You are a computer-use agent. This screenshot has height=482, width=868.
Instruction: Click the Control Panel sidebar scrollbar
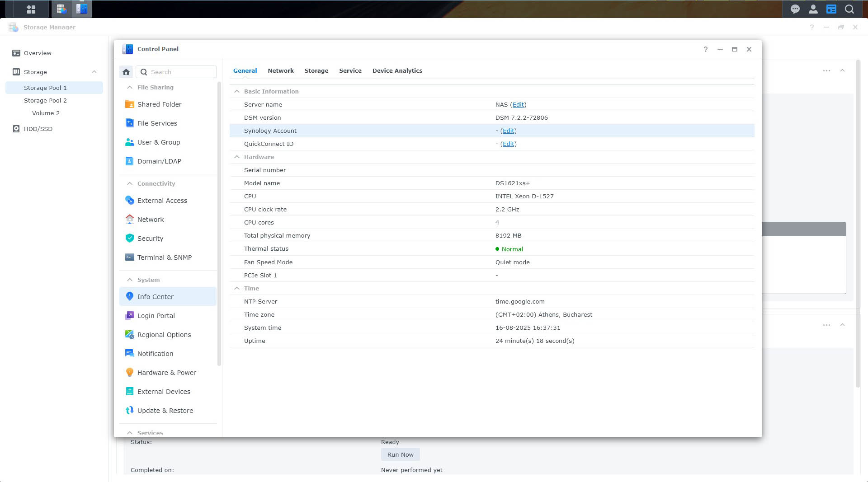pyautogui.click(x=219, y=224)
